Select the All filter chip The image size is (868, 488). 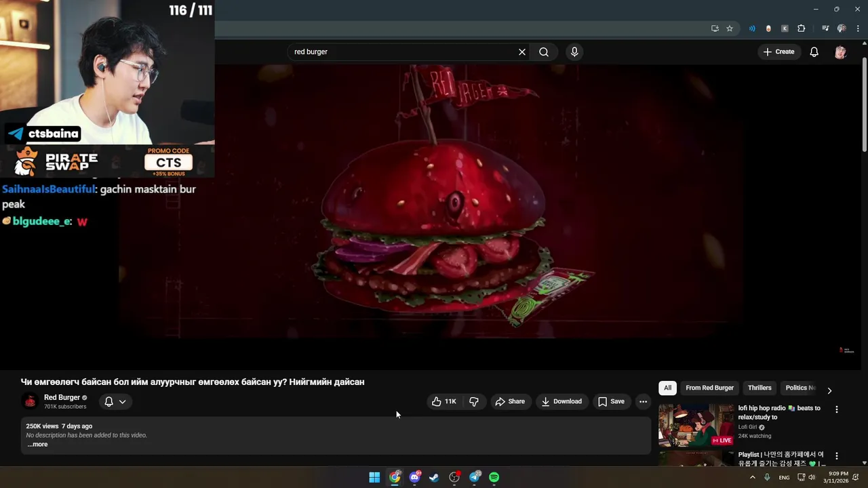[667, 388]
